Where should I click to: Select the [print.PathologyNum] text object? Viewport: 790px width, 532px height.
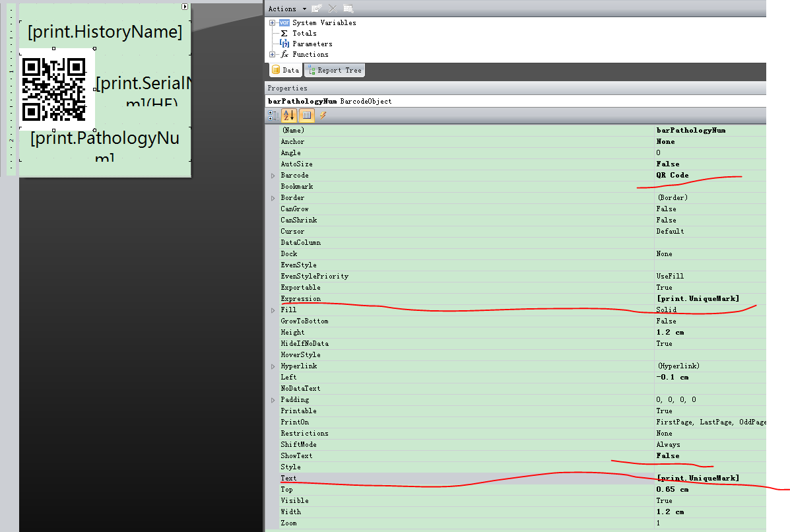tap(105, 145)
